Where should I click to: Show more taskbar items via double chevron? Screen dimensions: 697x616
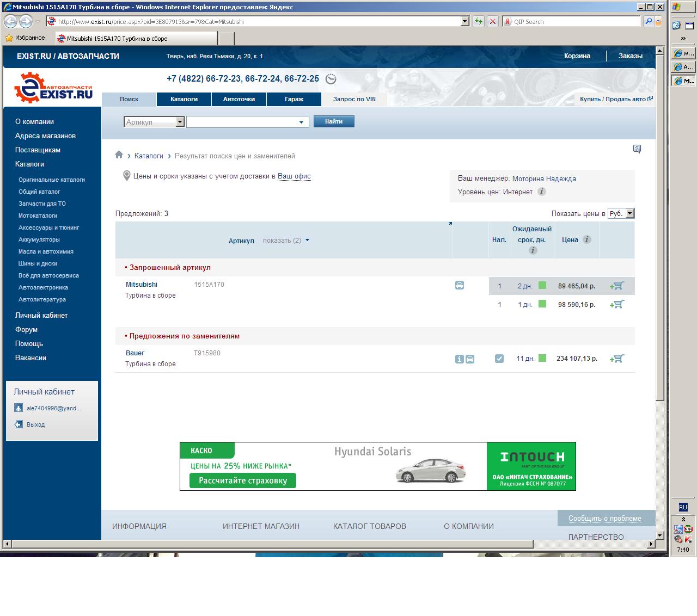(x=683, y=39)
